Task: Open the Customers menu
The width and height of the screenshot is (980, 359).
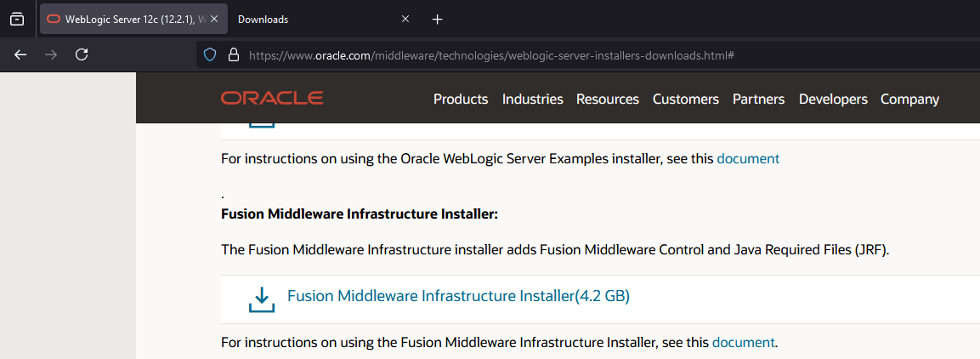Action: (x=686, y=100)
